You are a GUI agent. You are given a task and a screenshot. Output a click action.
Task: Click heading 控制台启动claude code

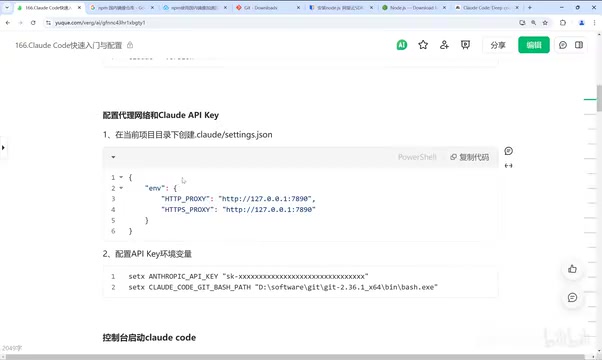pos(149,338)
